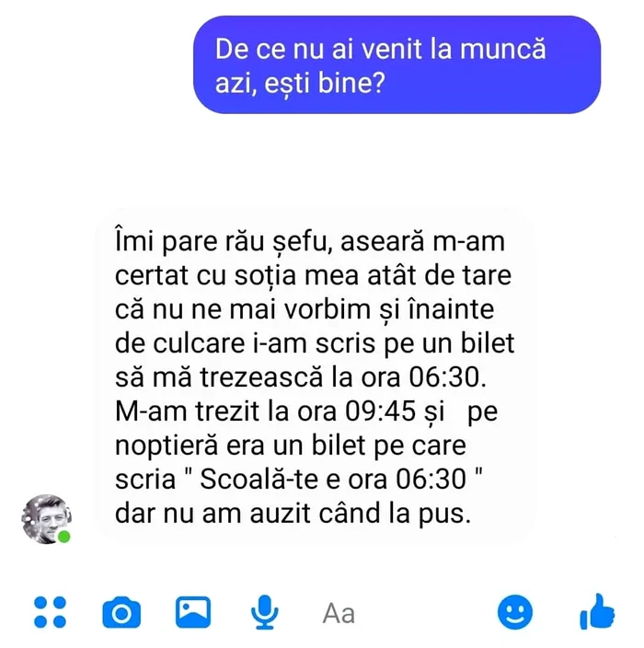The height and width of the screenshot is (648, 644).
Task: Select the gray received message bubble
Action: coord(316,376)
